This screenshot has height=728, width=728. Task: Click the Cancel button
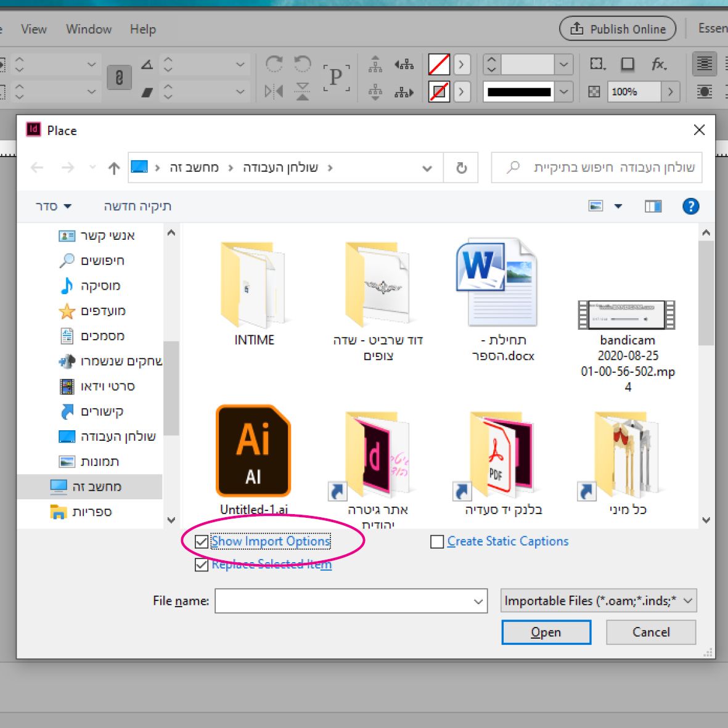pyautogui.click(x=651, y=632)
